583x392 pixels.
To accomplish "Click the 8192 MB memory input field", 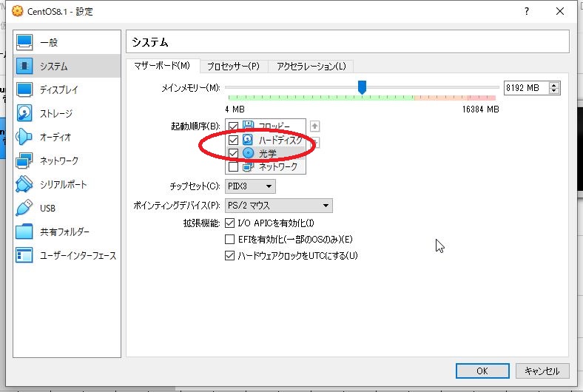I will [526, 88].
